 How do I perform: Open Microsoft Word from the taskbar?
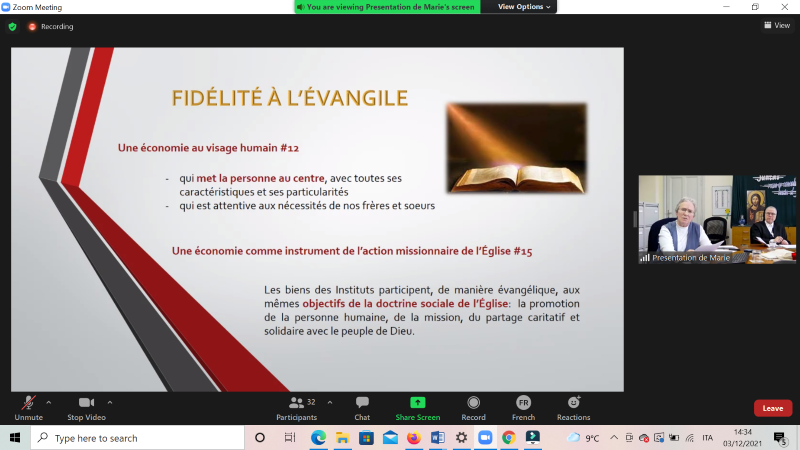(x=437, y=438)
